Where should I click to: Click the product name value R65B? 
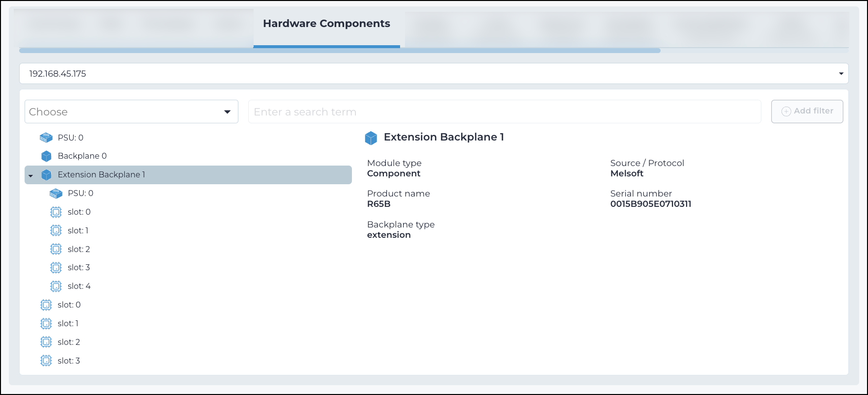[x=379, y=204]
